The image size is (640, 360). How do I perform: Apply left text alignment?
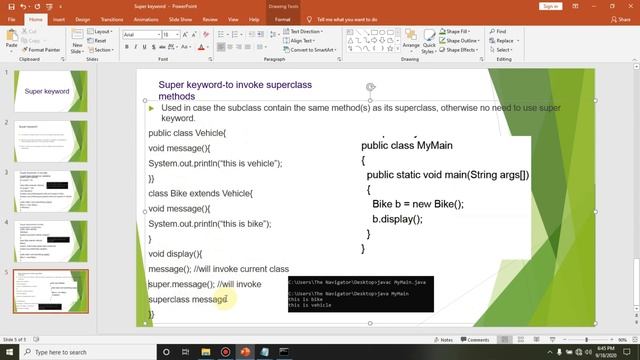tap(221, 47)
